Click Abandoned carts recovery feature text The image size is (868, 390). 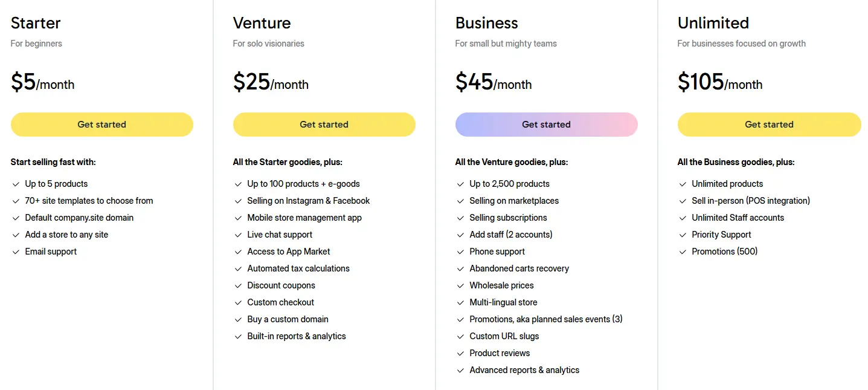pos(519,268)
